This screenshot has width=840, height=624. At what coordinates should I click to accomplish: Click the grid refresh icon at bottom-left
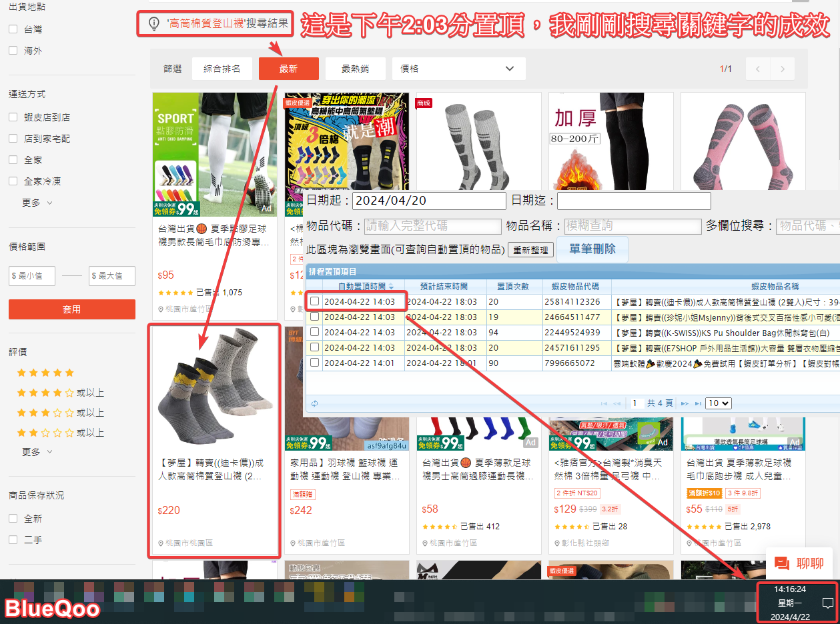tap(314, 403)
